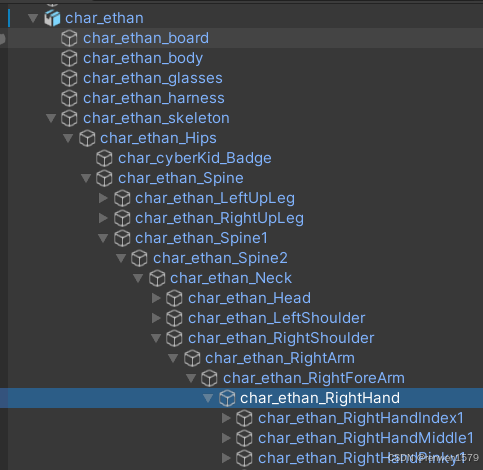Click the cube icon beside char_ethan_RightArm
The height and width of the screenshot is (470, 483).
pyautogui.click(x=192, y=358)
